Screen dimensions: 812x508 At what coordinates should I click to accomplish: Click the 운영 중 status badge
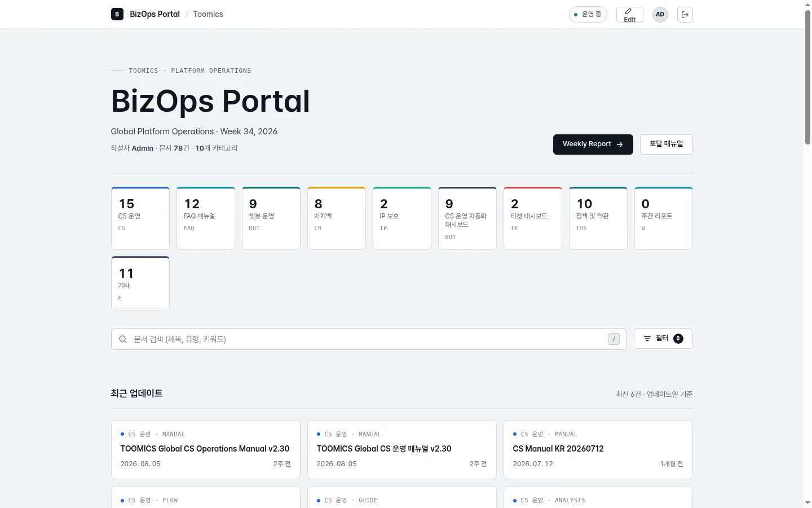588,15
